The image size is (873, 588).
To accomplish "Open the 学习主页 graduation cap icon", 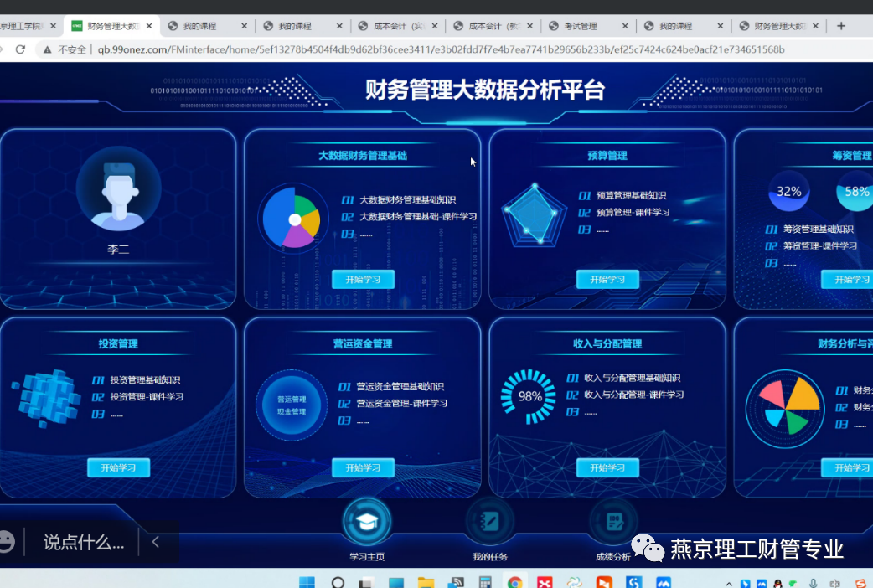I will click(x=367, y=522).
